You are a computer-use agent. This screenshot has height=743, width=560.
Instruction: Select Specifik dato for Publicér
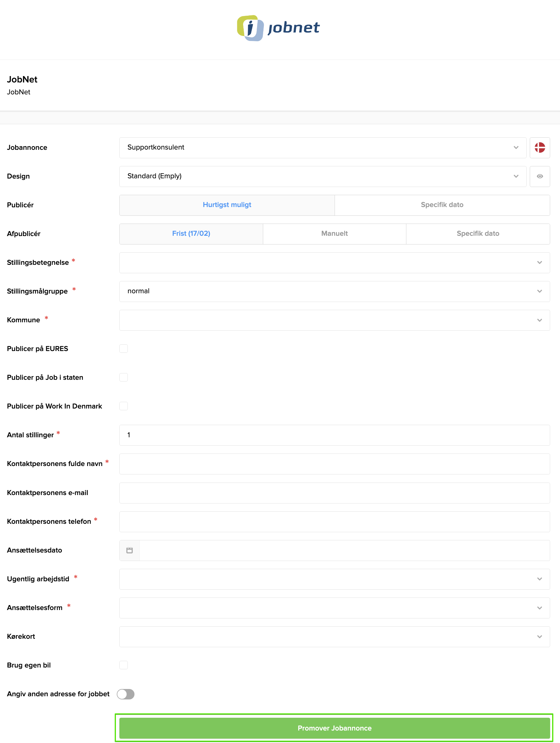click(442, 205)
